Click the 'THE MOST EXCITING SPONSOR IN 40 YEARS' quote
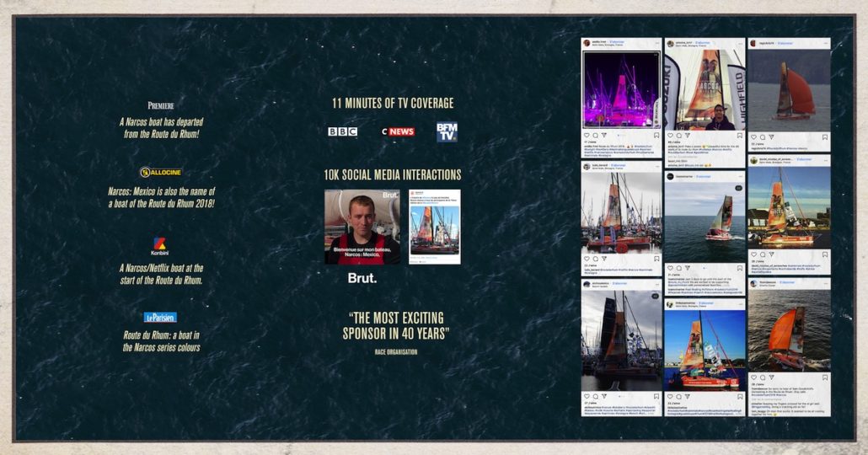Screen dimensions: 868x455 click(x=396, y=325)
